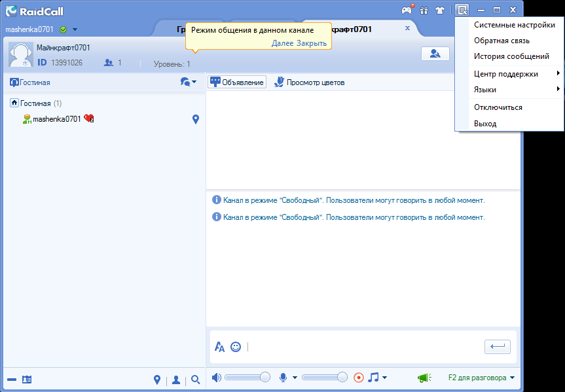Click the Гостиная headset icon in panel header

14,82
